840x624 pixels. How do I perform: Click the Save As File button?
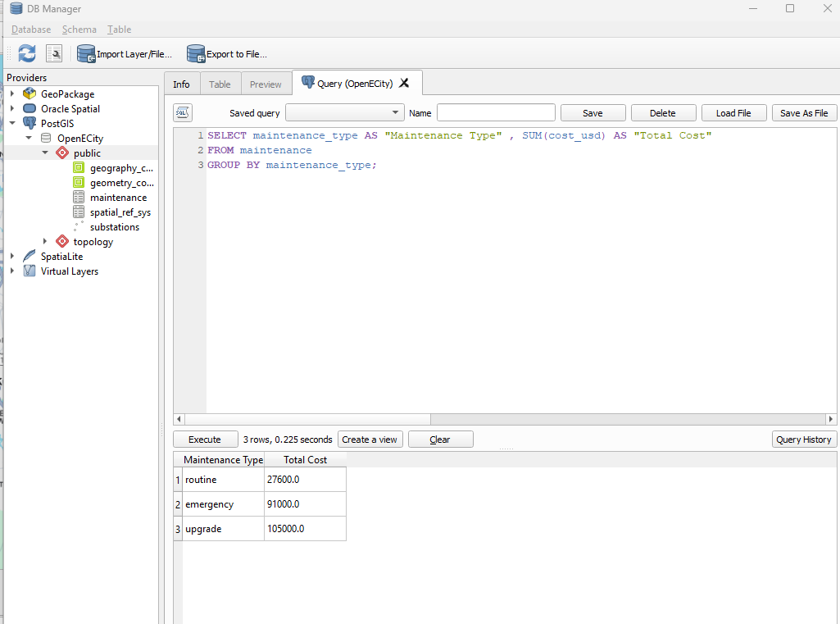804,113
